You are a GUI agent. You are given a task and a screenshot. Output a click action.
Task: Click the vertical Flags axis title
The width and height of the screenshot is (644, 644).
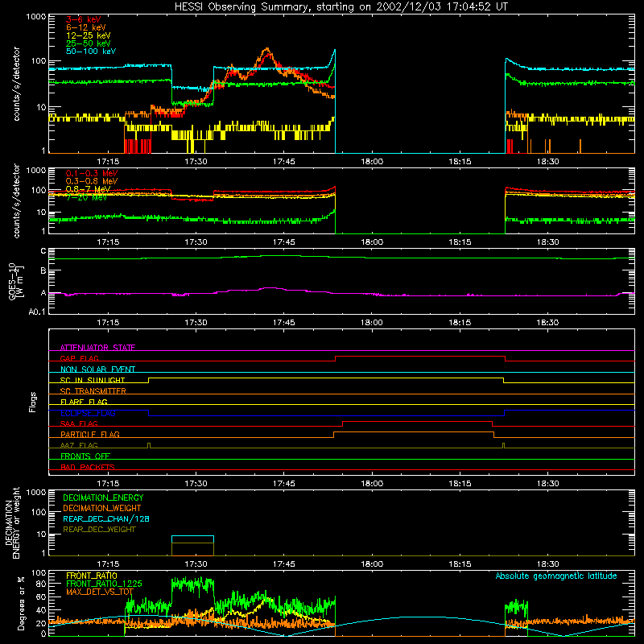pyautogui.click(x=32, y=402)
